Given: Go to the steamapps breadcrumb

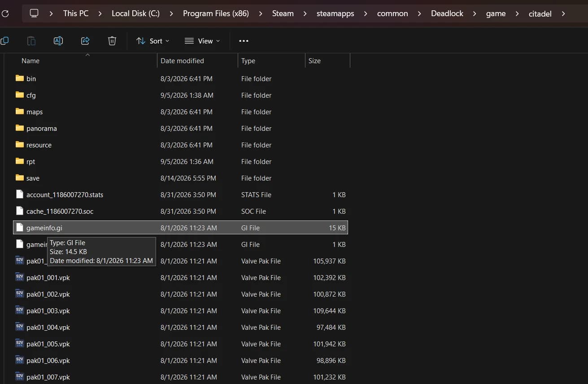Looking at the screenshot, I should (x=335, y=13).
